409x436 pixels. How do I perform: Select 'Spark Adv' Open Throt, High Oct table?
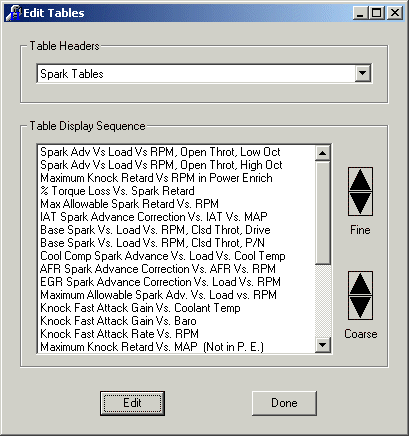coord(161,165)
